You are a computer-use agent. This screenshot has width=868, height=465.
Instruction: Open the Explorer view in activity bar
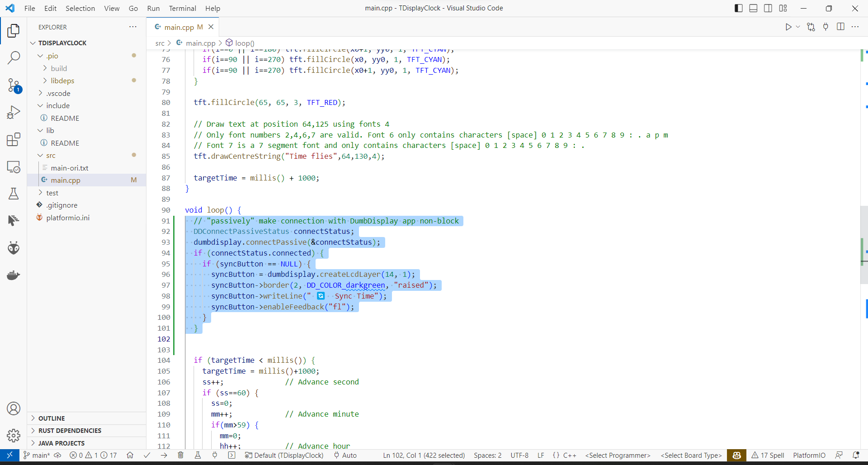pyautogui.click(x=14, y=31)
